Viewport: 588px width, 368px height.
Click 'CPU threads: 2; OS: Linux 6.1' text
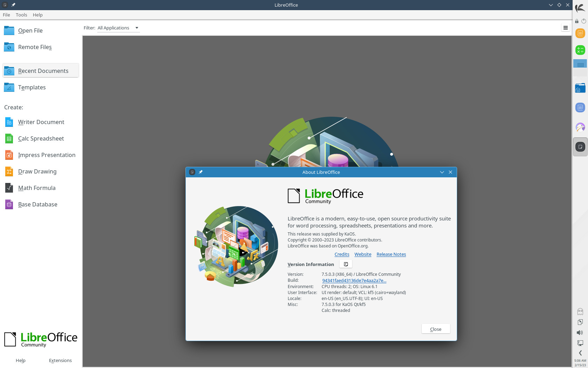tap(349, 287)
